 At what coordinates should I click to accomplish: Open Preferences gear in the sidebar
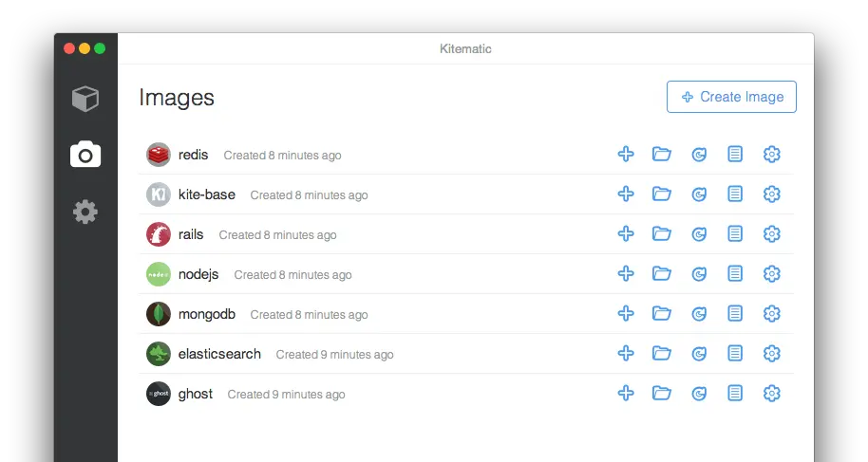point(85,211)
